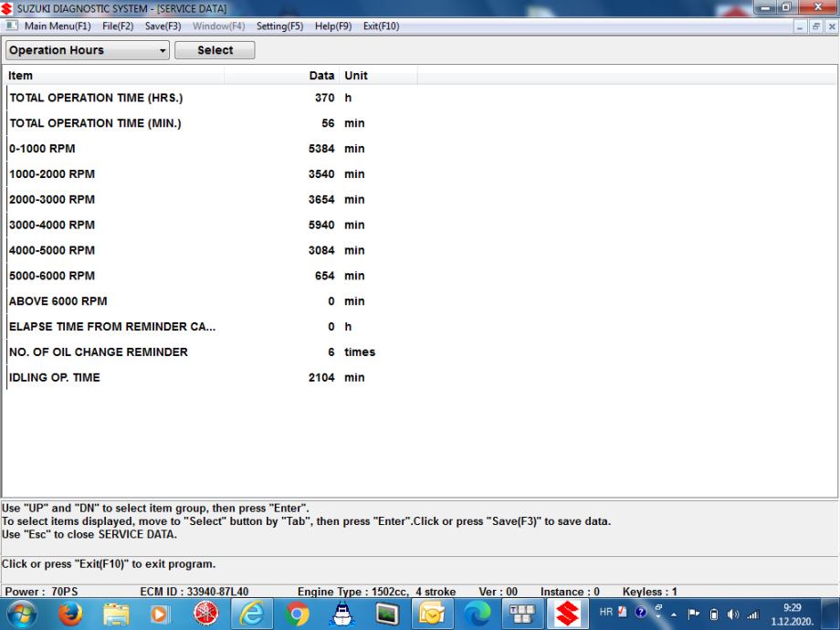Click the document icon left of Main Menu
The height and width of the screenshot is (630, 840).
(x=11, y=26)
